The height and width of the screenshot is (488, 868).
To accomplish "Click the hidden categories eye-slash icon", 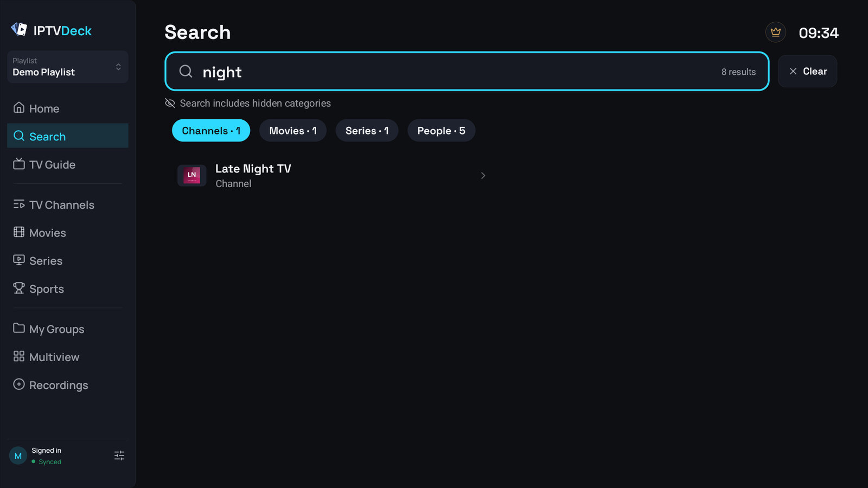I will [170, 103].
